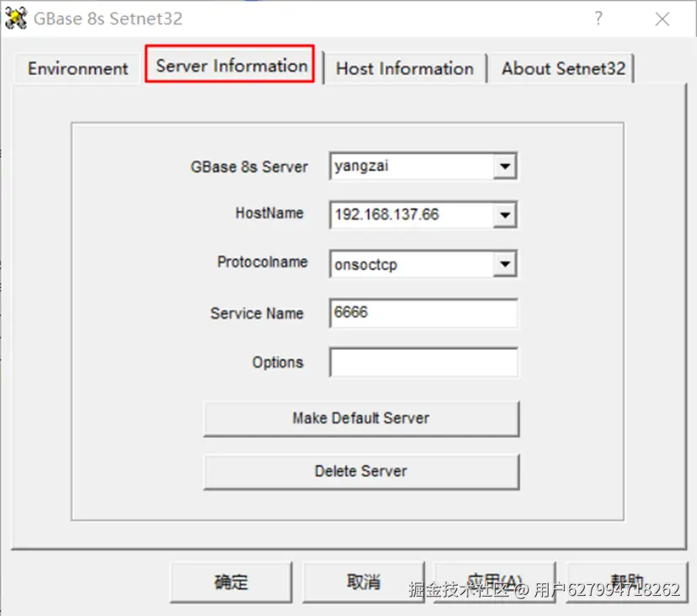Click the GBase 8s Setnet32 window title
Image resolution: width=697 pixels, height=616 pixels.
coord(108,19)
